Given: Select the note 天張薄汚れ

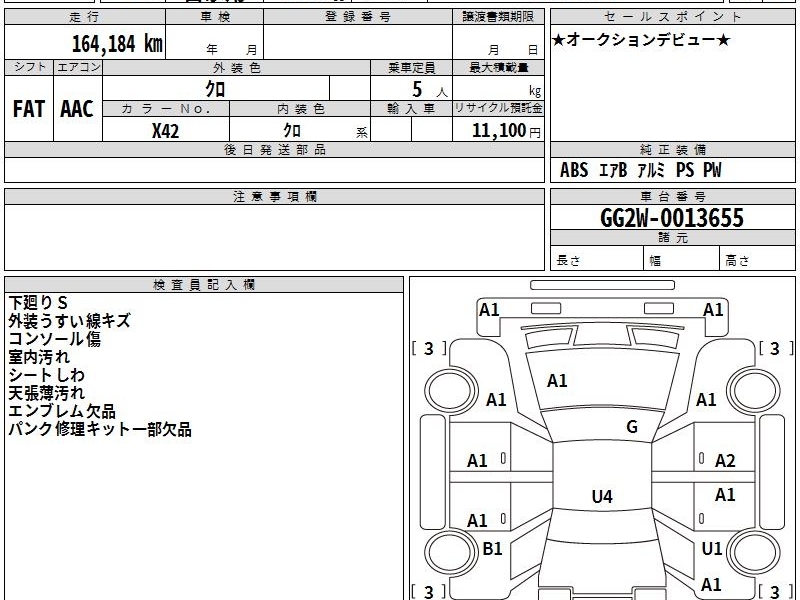Looking at the screenshot, I should tap(46, 393).
